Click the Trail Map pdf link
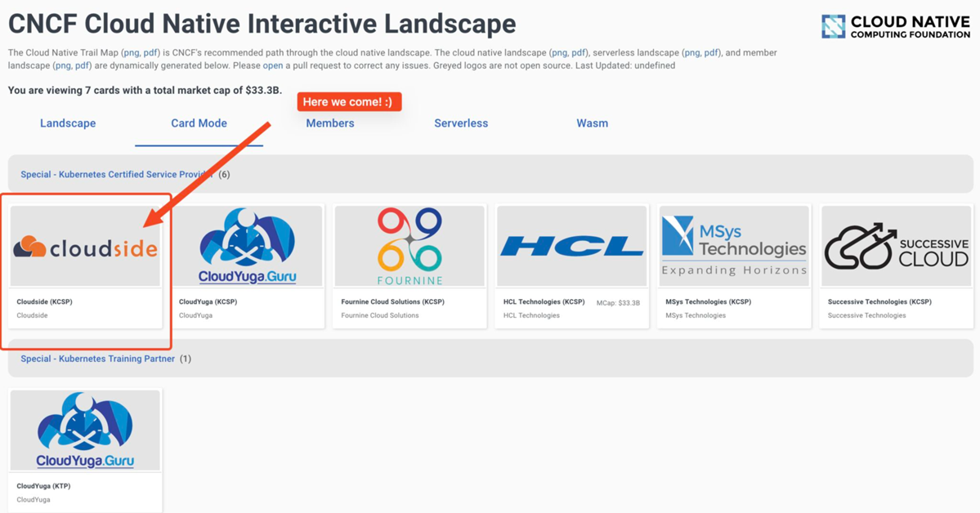Image resolution: width=980 pixels, height=513 pixels. [150, 52]
